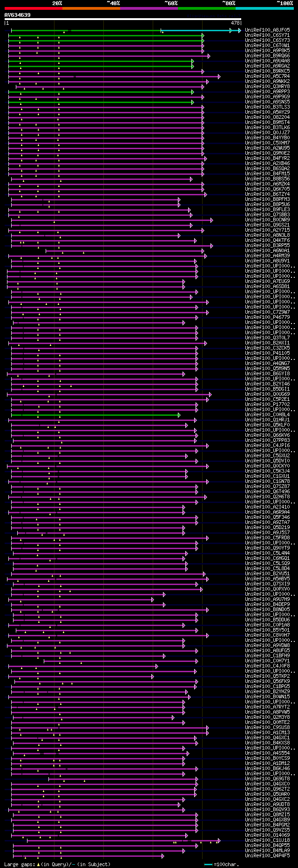Image resolution: width=298 pixels, height=868 pixels.
Task: Select the UniRef100_C0H8L4 label
Action: click(267, 414)
